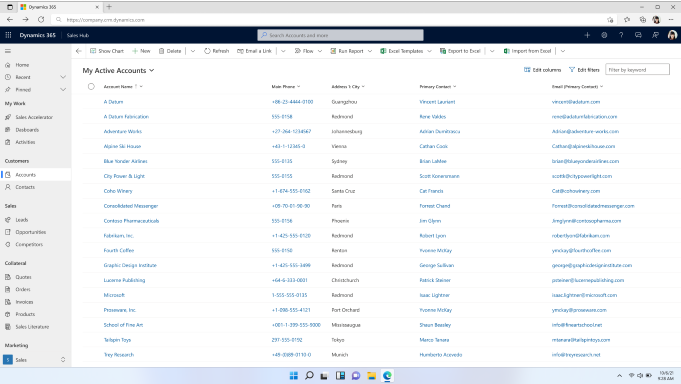681x384 pixels.
Task: Open the A Datum Fabrication account
Action: (126, 116)
